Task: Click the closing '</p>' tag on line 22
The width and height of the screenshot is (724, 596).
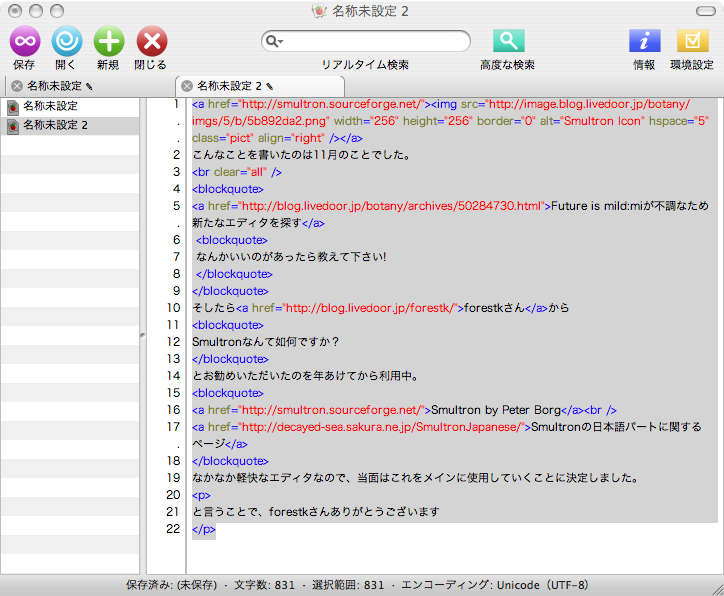Action: pos(204,529)
